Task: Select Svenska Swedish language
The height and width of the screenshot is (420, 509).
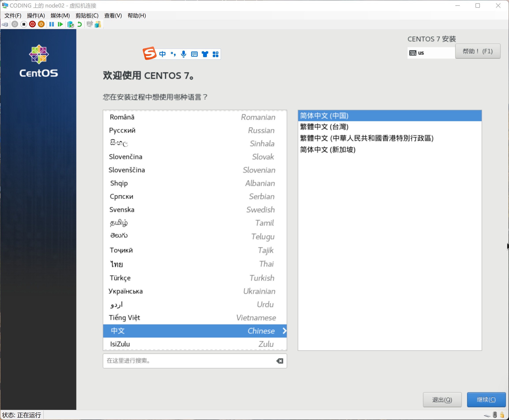Action: click(x=195, y=210)
